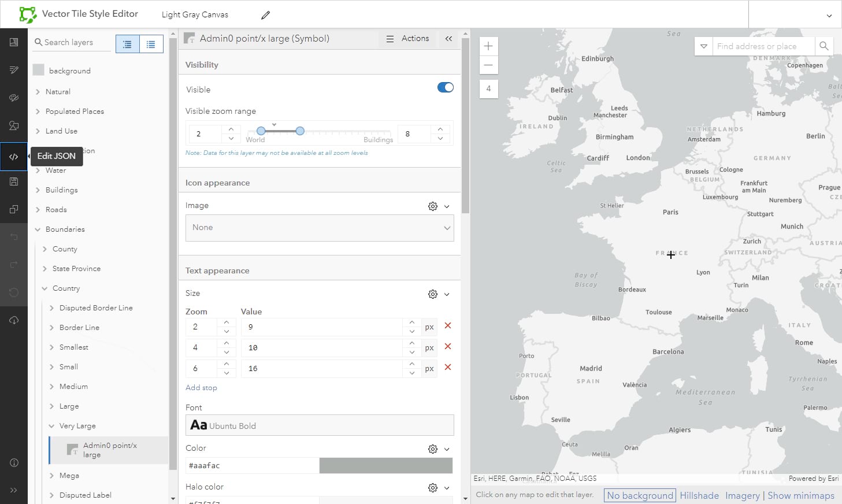Click the #aaafac text color swatch
This screenshot has height=504, width=842.
click(x=385, y=465)
